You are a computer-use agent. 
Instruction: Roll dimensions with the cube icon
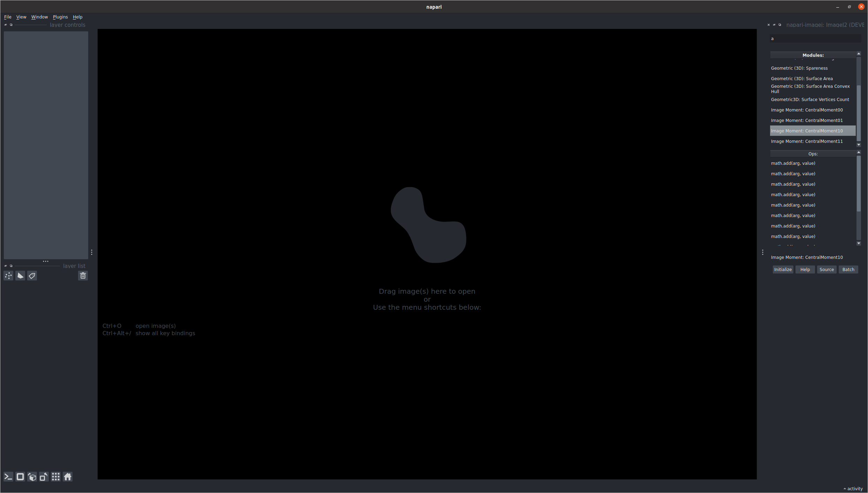32,477
